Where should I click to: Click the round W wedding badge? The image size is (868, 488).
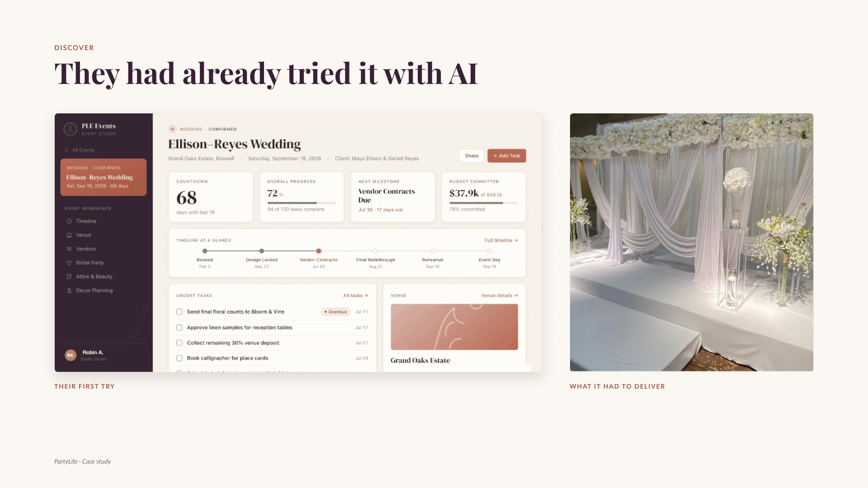tap(172, 129)
